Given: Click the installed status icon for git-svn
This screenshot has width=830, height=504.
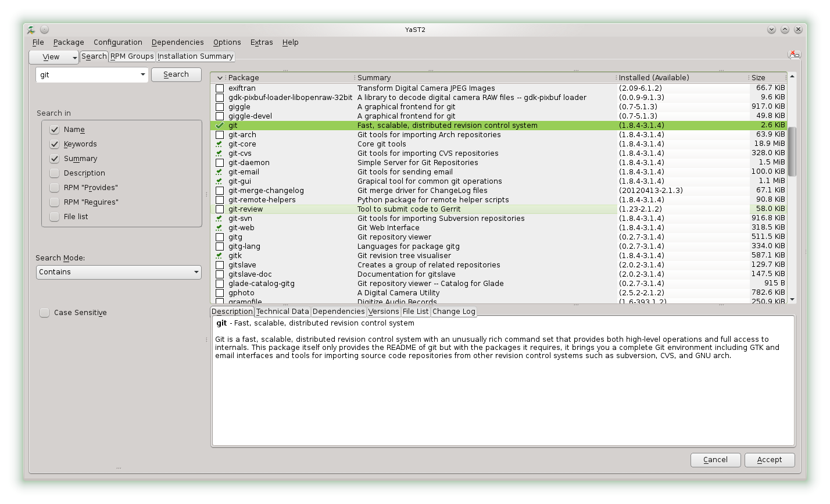Looking at the screenshot, I should 219,219.
